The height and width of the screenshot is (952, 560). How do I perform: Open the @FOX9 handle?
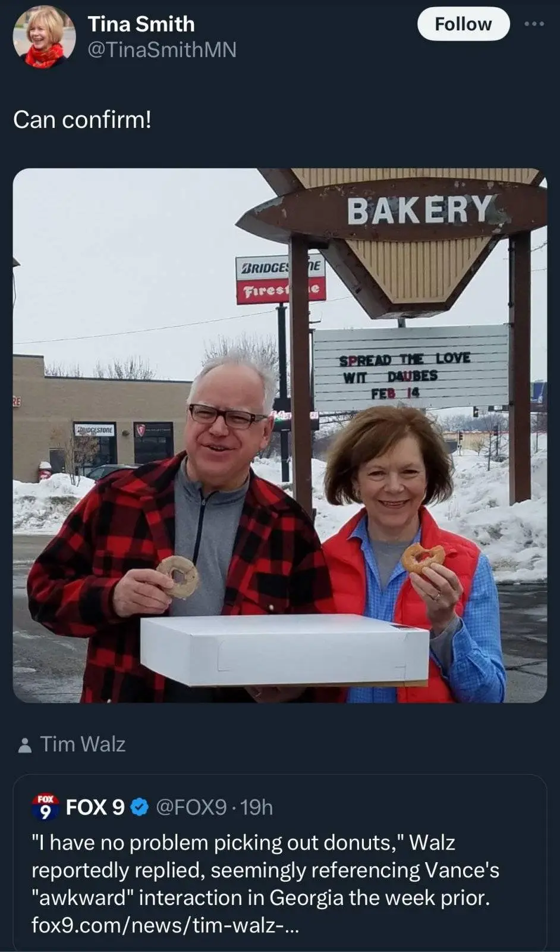(191, 807)
